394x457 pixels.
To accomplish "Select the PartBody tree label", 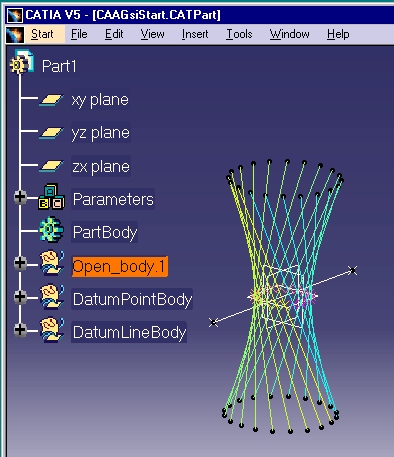I will point(105,232).
